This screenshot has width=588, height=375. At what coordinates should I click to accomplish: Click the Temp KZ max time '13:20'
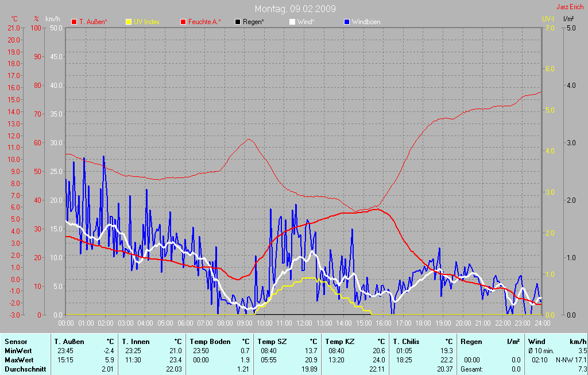(336, 360)
